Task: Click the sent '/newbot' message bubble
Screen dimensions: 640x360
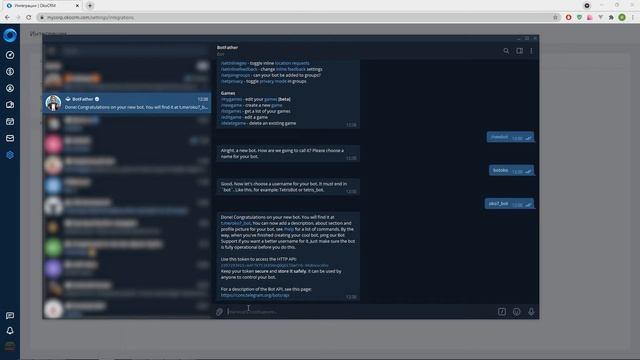Action: coord(510,137)
